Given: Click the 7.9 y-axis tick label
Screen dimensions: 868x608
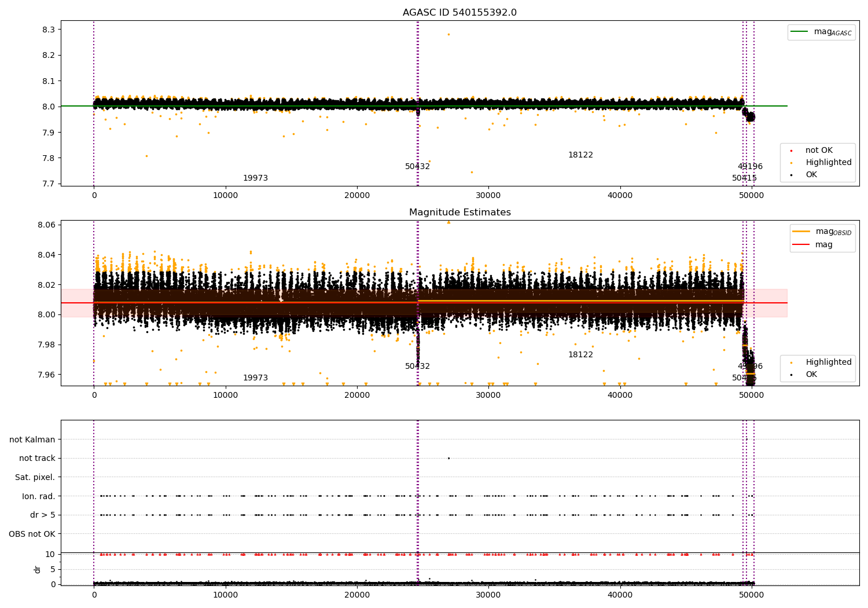Looking at the screenshot, I should (x=49, y=133).
